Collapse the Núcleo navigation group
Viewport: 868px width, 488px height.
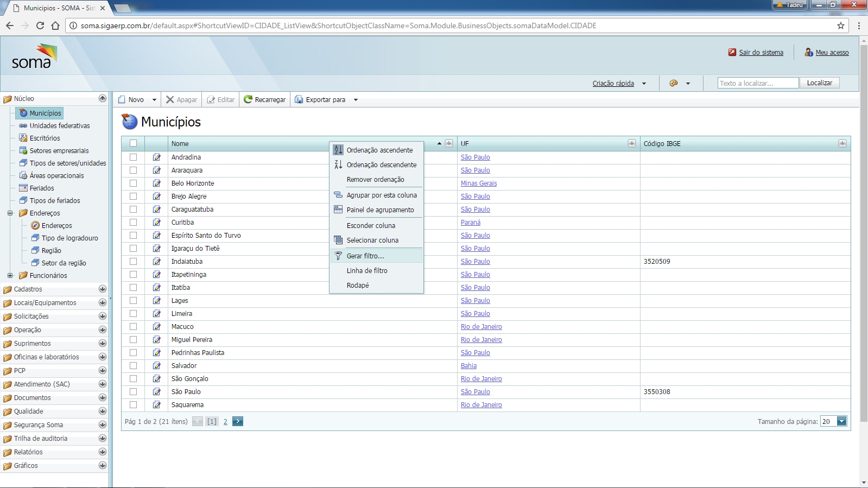pos(103,98)
